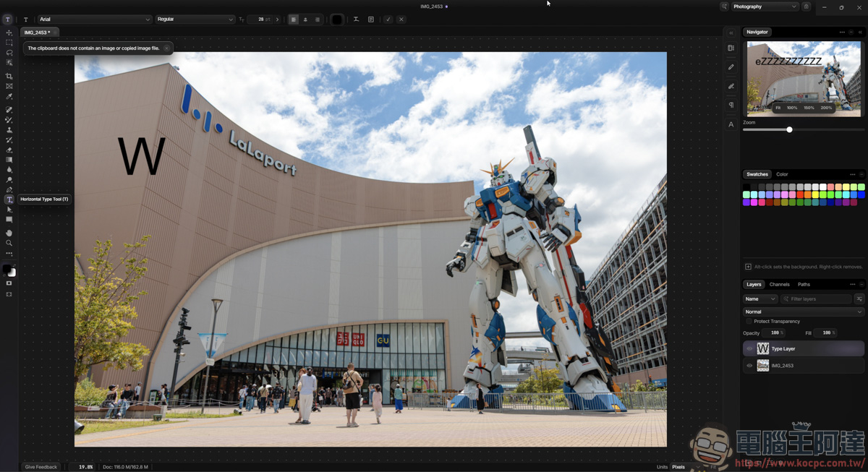Pick the black swatch in Swatches

click(x=746, y=187)
